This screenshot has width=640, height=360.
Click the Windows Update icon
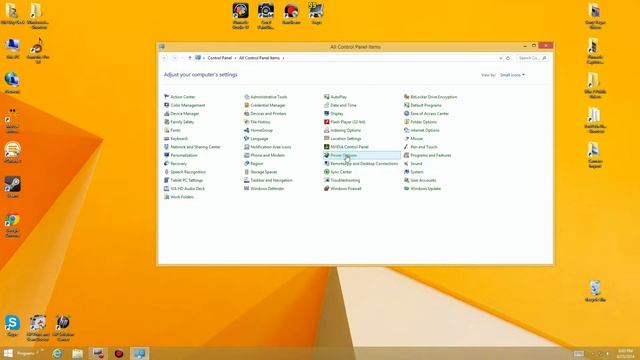coord(407,189)
